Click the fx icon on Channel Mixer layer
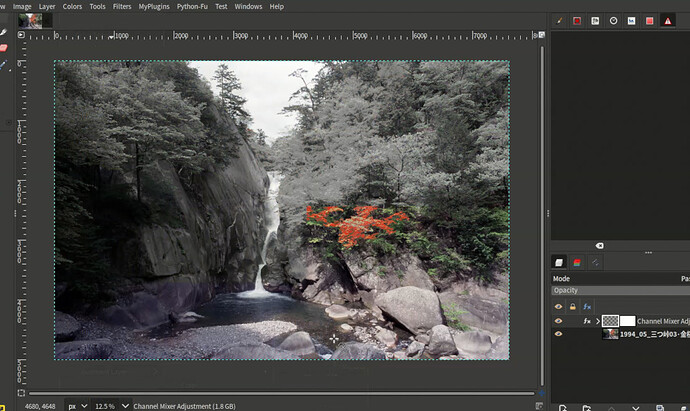 [587, 321]
